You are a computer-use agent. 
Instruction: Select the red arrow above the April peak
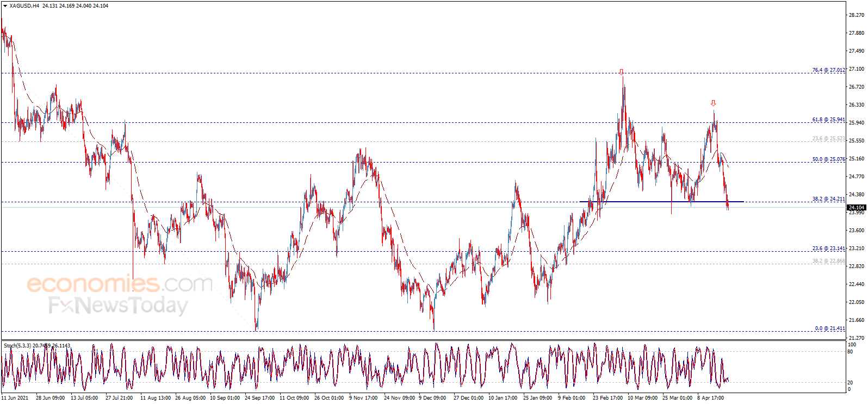pyautogui.click(x=713, y=103)
